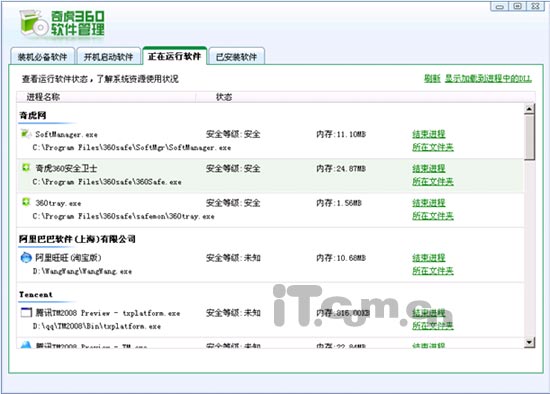
Task: Click the 360tray.exe process icon
Action: 26,202
